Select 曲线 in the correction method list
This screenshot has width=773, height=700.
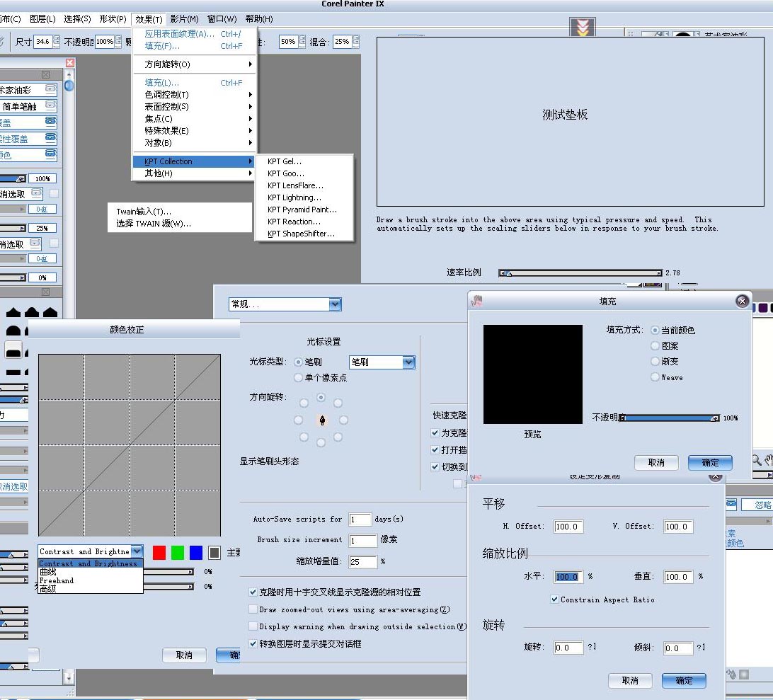pos(90,572)
